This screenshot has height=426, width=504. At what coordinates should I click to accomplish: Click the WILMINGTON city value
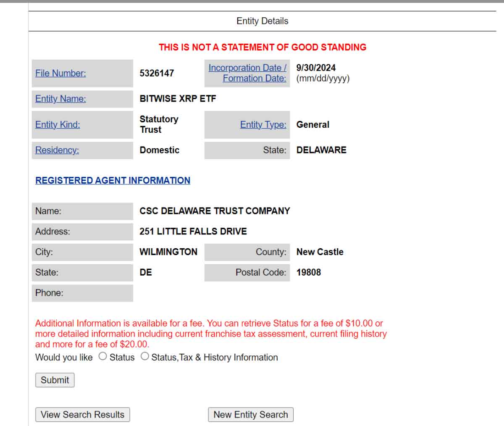point(168,252)
